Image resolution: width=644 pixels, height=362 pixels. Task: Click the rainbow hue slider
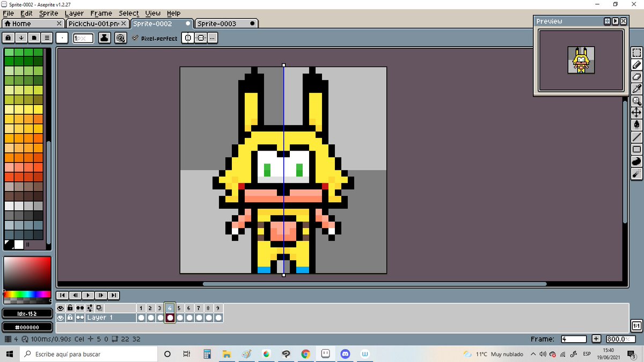pos(27,294)
